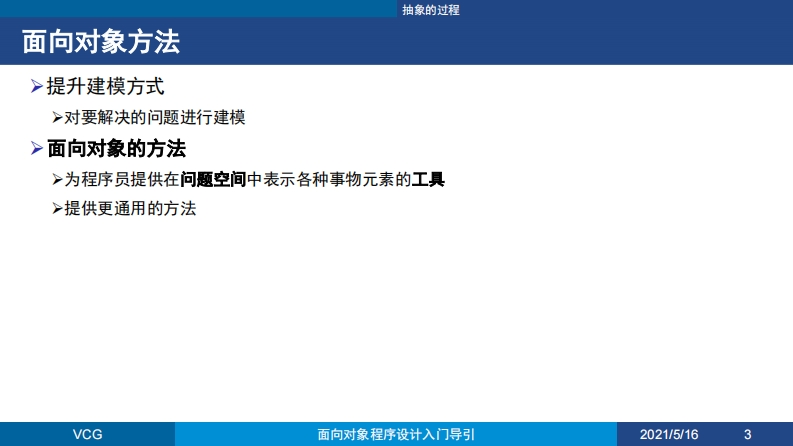Image resolution: width=793 pixels, height=446 pixels.
Task: Click the footer title 面向对象程序设计入门导引
Action: click(x=396, y=434)
